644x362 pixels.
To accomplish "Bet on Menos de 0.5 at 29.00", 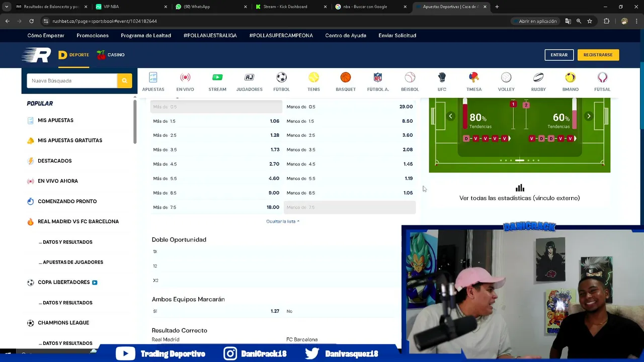I will click(350, 107).
